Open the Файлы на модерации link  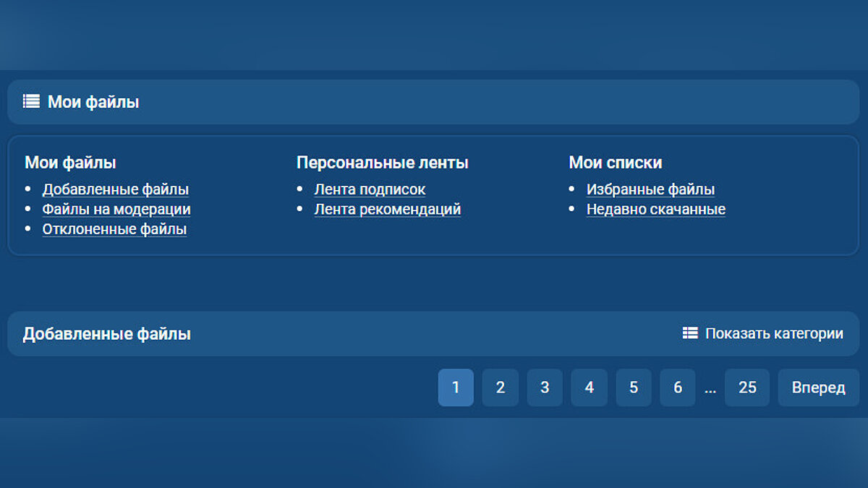pos(116,210)
